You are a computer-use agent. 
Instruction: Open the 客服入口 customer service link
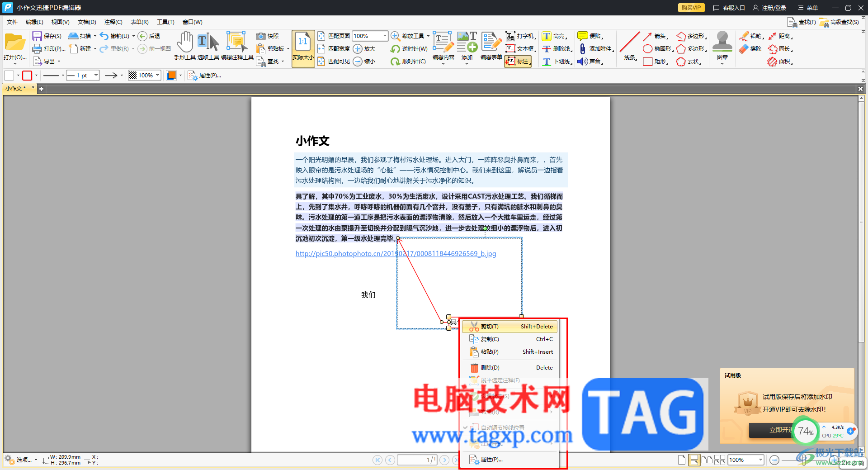(729, 8)
